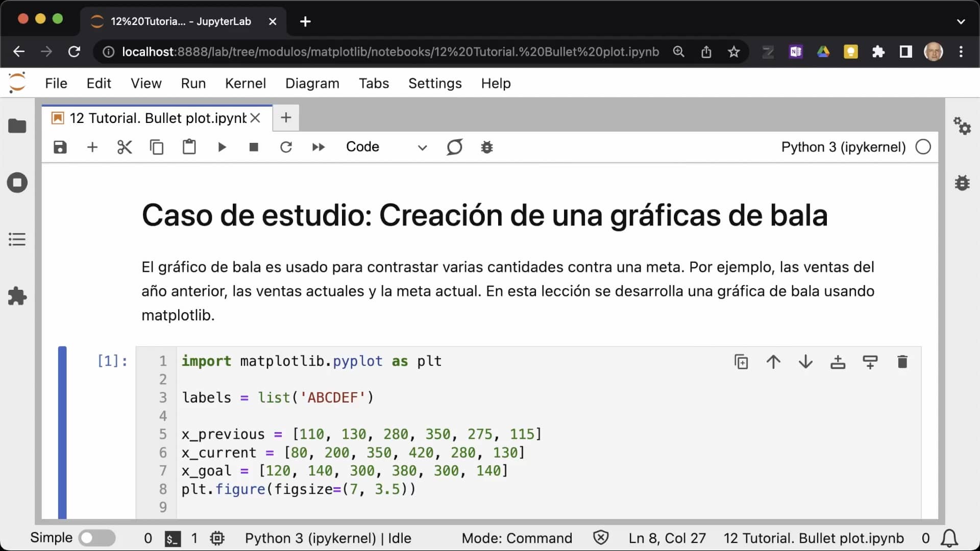Interrupt the kernel with the stop icon
Image resolution: width=980 pixels, height=551 pixels.
[x=254, y=147]
